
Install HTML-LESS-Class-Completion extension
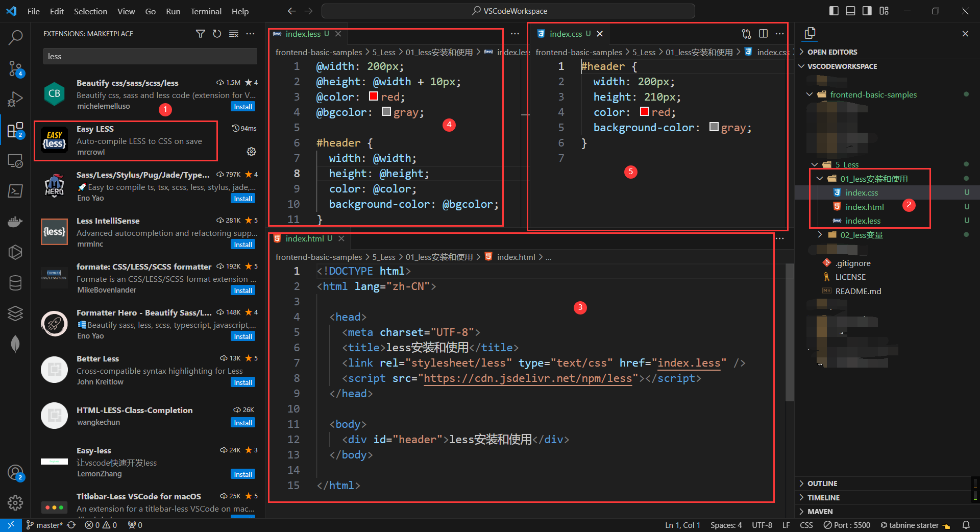click(x=243, y=423)
